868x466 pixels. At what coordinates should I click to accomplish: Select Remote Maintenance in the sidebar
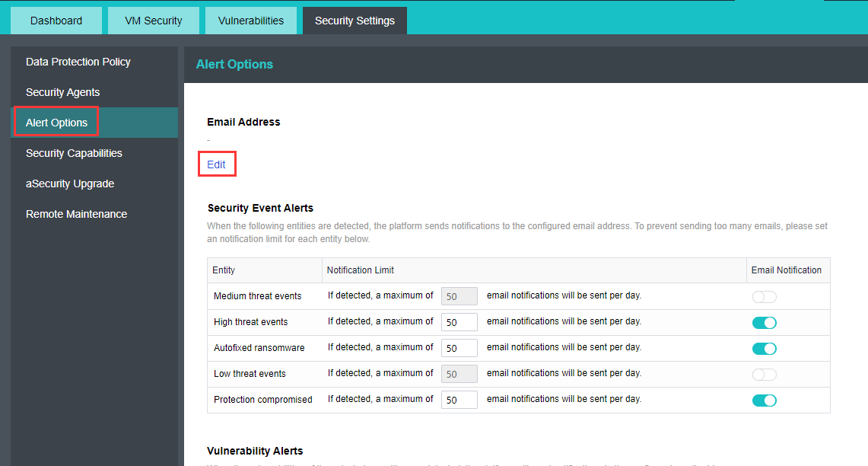[76, 214]
